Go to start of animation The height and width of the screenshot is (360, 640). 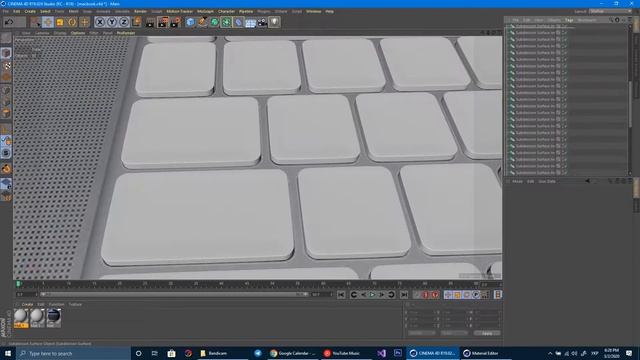341,295
